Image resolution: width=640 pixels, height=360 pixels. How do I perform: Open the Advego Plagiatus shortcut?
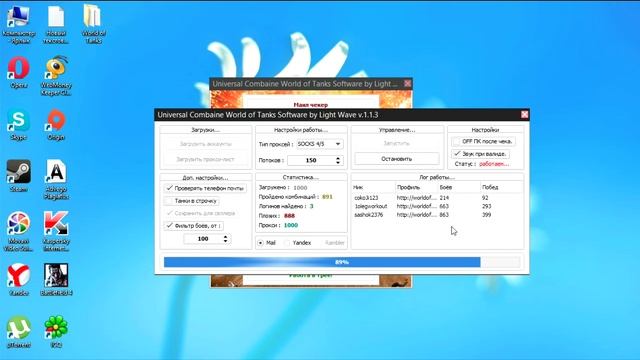[x=56, y=180]
